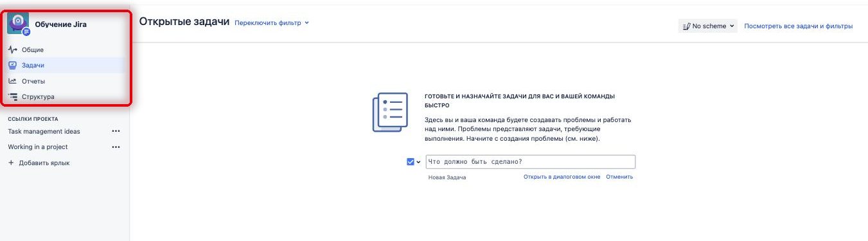Click the Отчеты chart icon in sidebar

(x=13, y=81)
